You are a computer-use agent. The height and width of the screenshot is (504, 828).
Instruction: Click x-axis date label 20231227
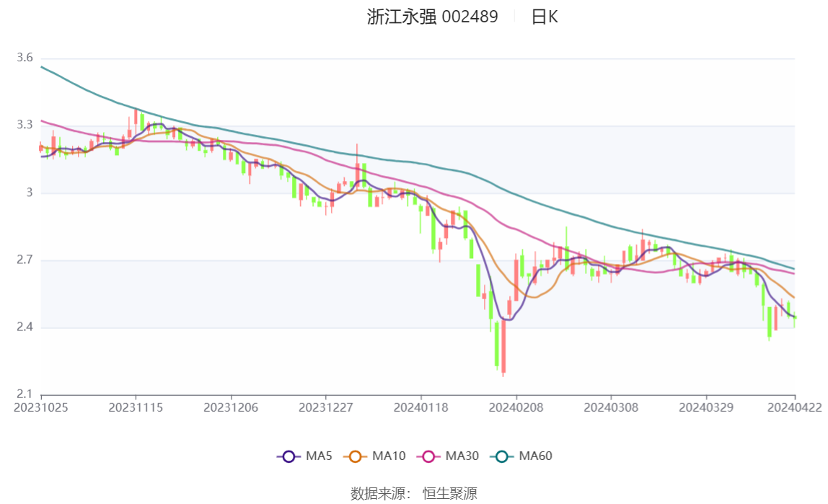tap(326, 408)
